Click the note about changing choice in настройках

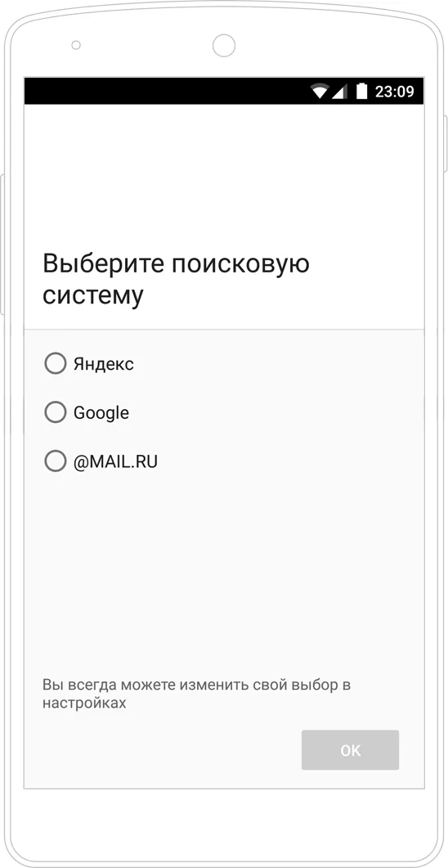[x=197, y=694]
